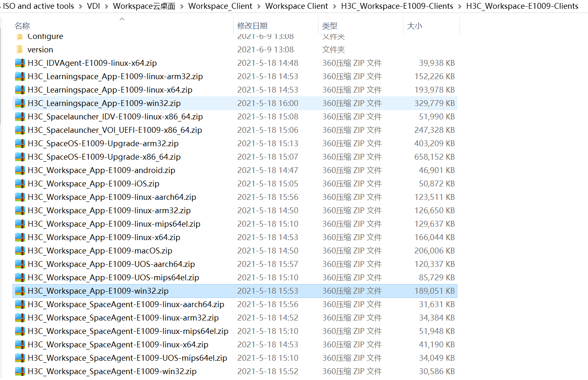
Task: Select file name H3C_SpaceOS-E1009-Upgrade-x86_64.zip
Action: (104, 157)
